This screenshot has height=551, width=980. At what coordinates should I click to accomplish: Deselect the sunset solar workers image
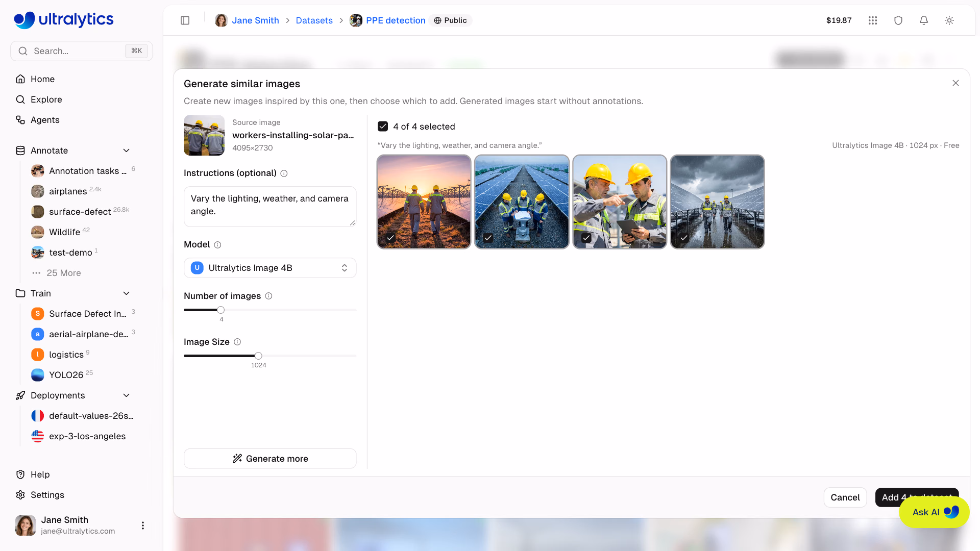click(x=424, y=202)
